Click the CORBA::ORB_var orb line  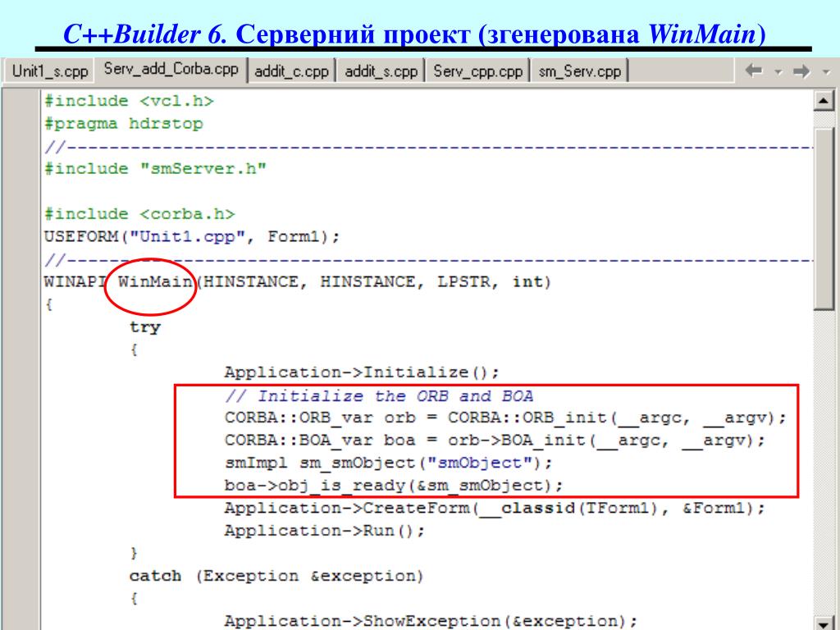[x=505, y=418]
